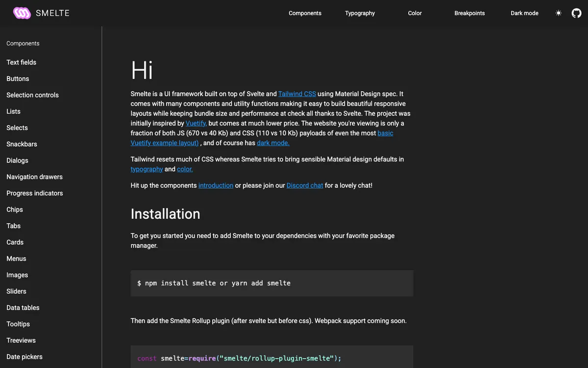Select the Dark mode tab
The width and height of the screenshot is (588, 368).
tap(524, 13)
